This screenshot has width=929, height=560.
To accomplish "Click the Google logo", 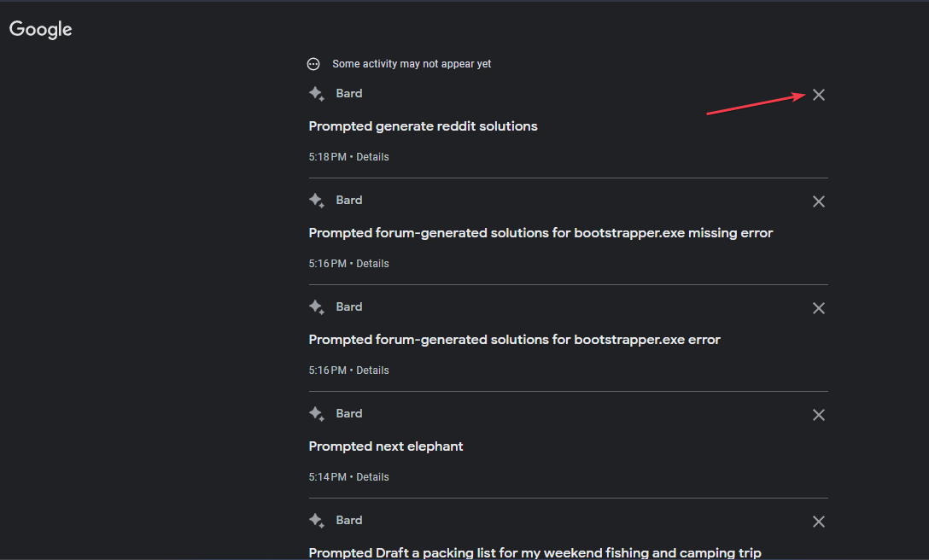I will 41,29.
